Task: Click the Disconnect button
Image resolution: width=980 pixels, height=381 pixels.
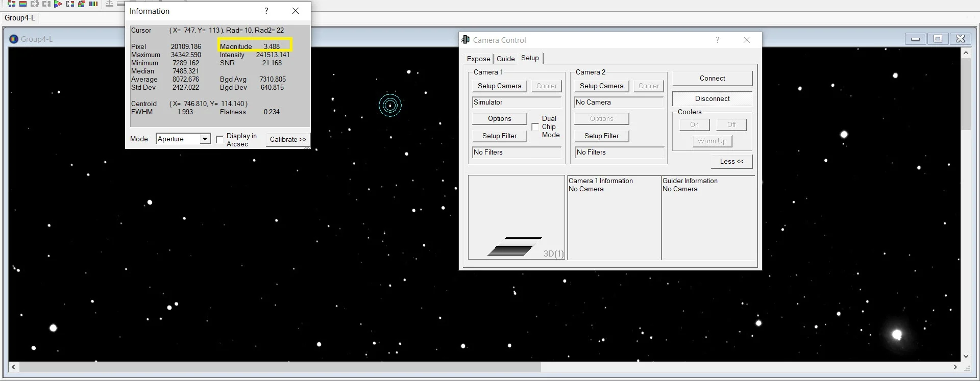Action: 712,98
